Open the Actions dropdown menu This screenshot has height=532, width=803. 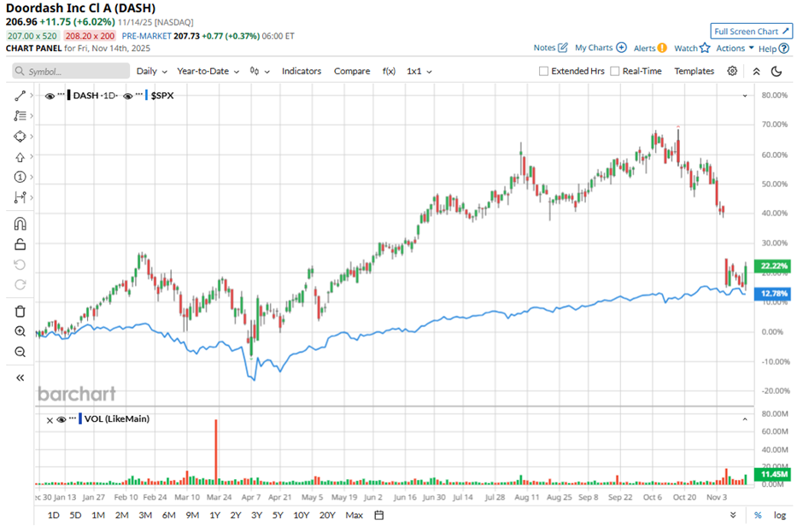[735, 49]
